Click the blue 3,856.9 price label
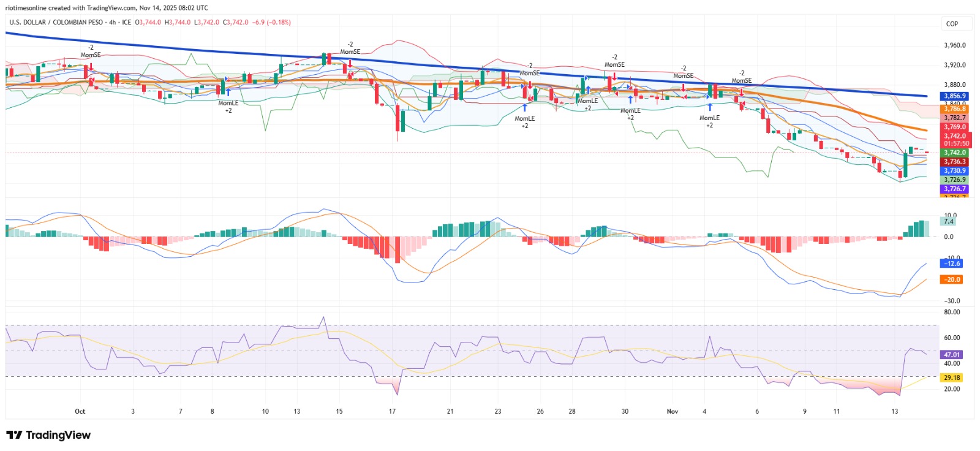The height and width of the screenshot is (451, 980). point(954,96)
